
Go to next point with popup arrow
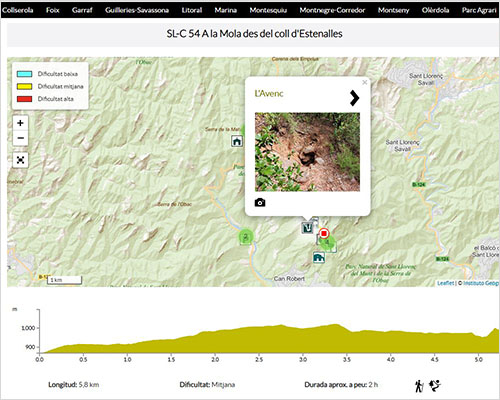[x=354, y=98]
